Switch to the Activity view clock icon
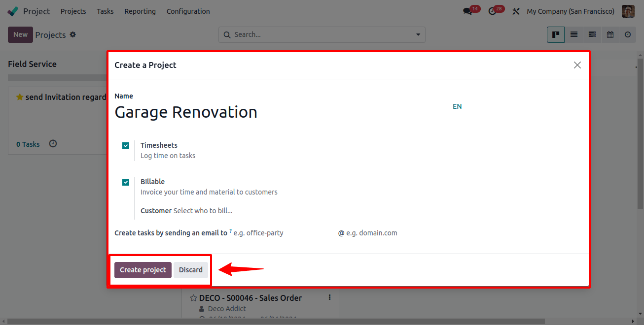Viewport: 644px width, 325px height. 628,34
